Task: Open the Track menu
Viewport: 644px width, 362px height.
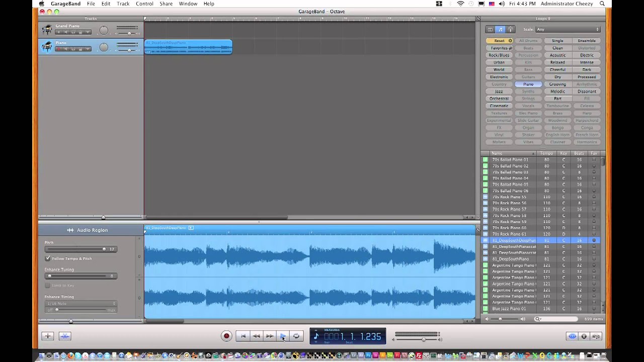Action: coord(123,4)
